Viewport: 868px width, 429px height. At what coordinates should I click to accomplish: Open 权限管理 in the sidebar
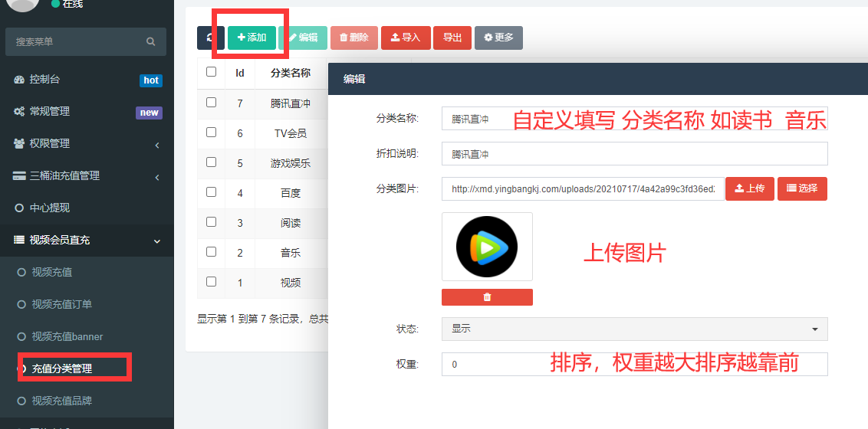49,144
